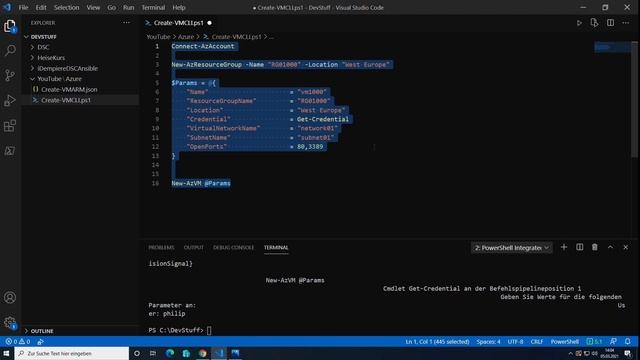Switch to the PROBLEMS panel tab
Screen dimensions: 640x360
click(161, 247)
